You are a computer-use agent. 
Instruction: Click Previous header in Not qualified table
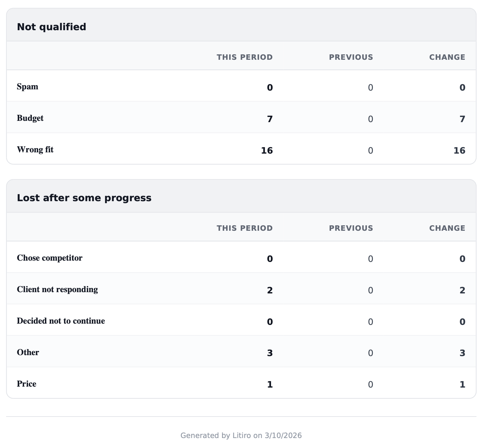click(x=351, y=57)
